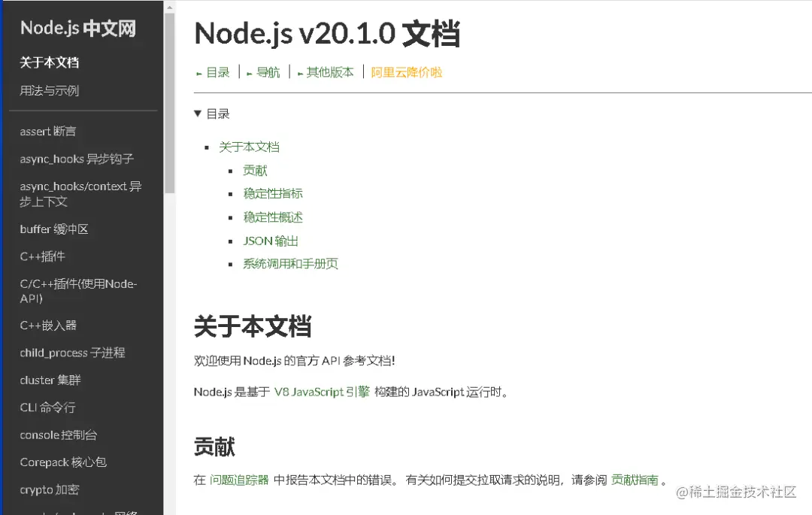The height and width of the screenshot is (515, 812).
Task: Open C++嵌入器 in the sidebar
Action: (48, 325)
